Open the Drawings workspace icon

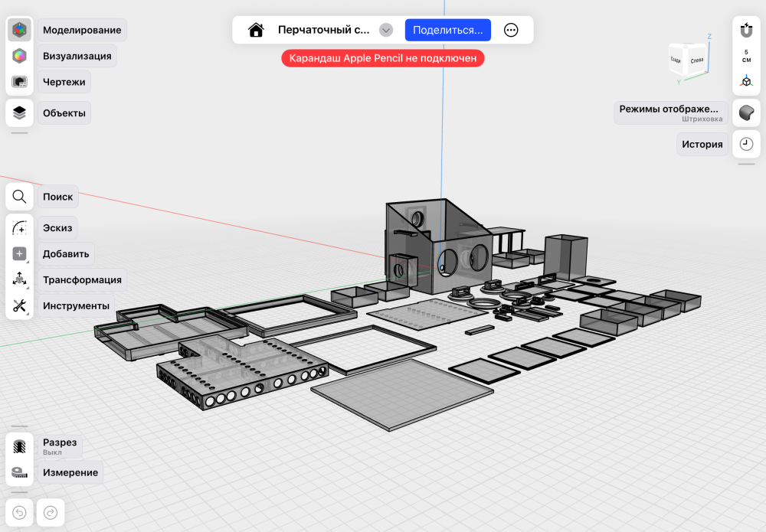[19, 81]
